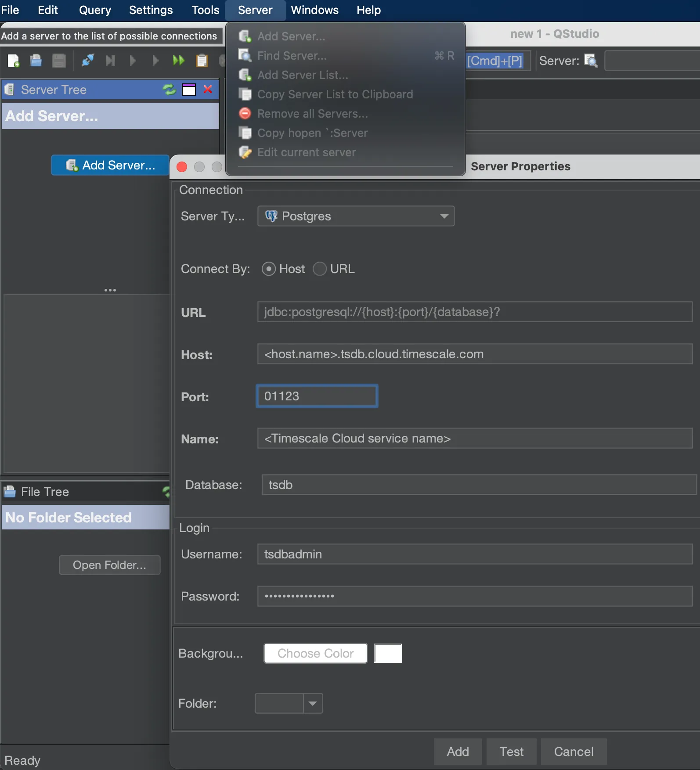Select the URL connect-by radio button
Viewport: 700px width, 770px height.
[320, 269]
